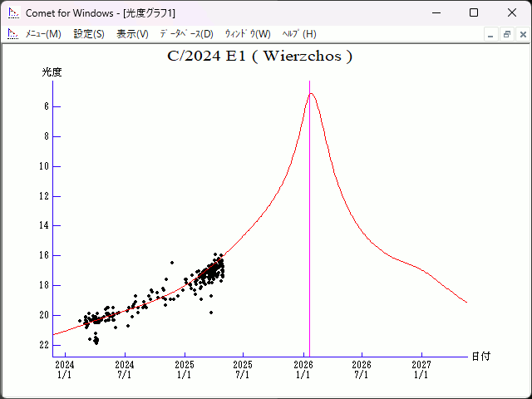Viewport: 532px width, 399px height.
Task: Close the inner 光度グラフ1 child window
Action: 521,34
